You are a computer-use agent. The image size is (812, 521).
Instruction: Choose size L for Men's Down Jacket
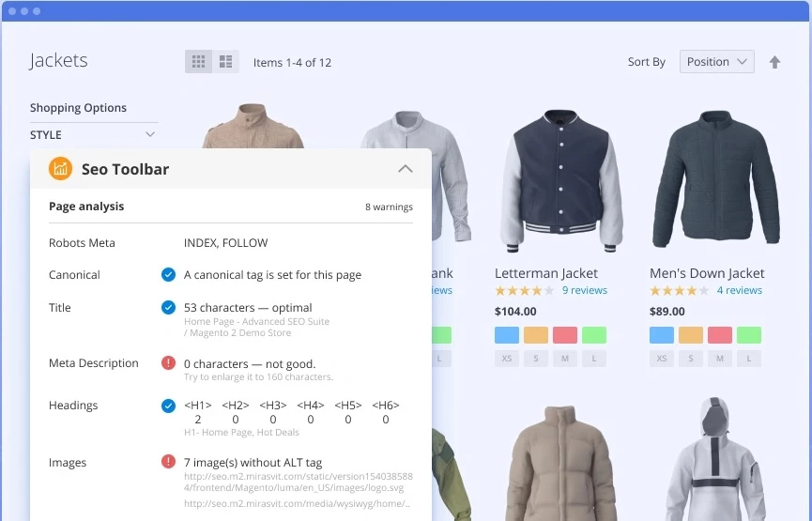[749, 359]
